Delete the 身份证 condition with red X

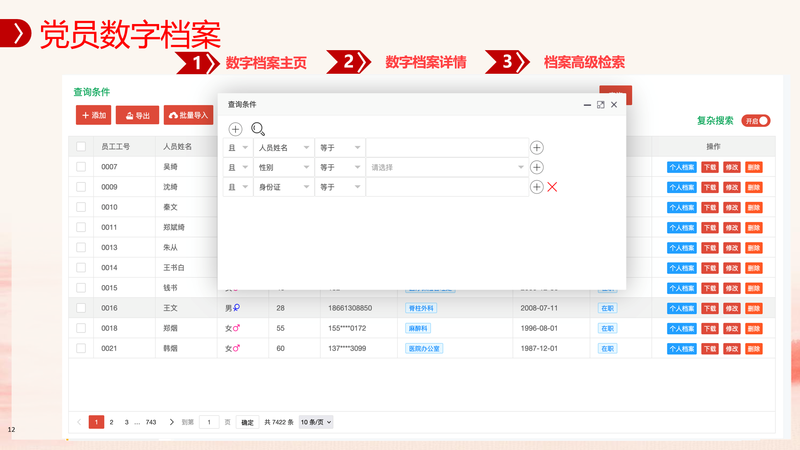(552, 187)
